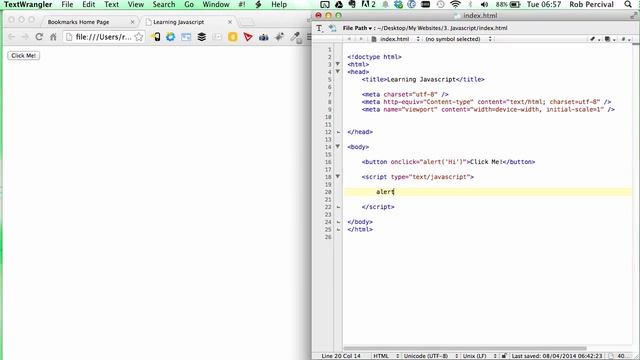Open the File menu

67,4
